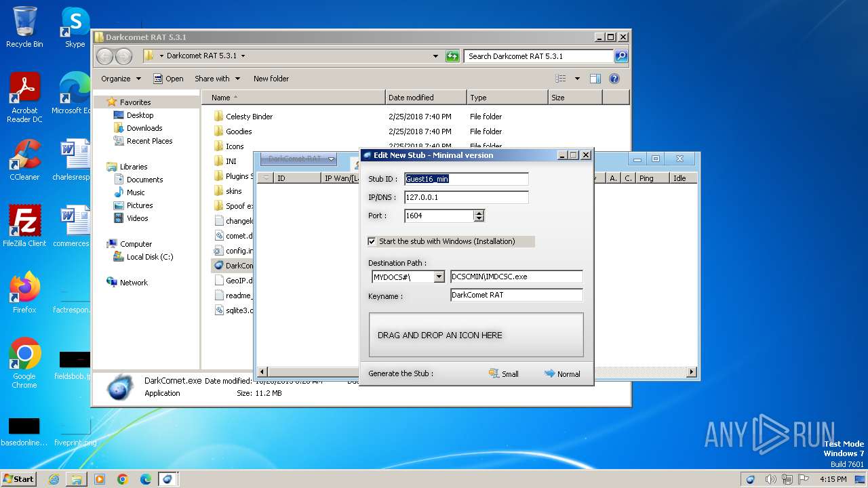The height and width of the screenshot is (488, 868).
Task: Click the Open toolbar button in Explorer
Action: (168, 79)
